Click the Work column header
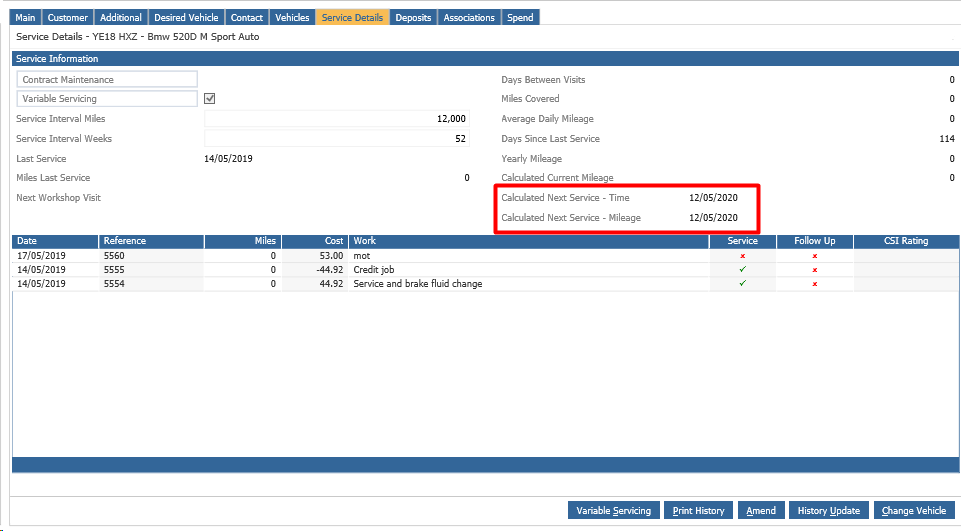961x531 pixels. [x=529, y=241]
